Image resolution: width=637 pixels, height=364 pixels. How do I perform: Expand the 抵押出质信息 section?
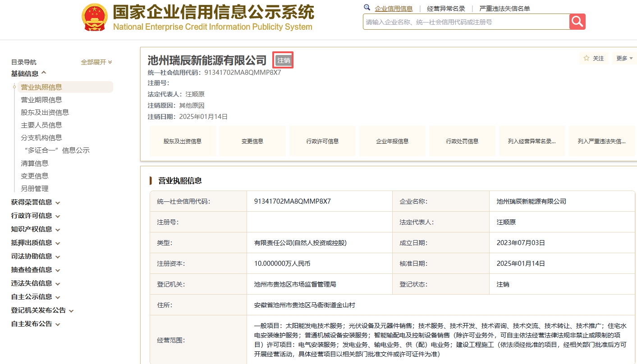pyautogui.click(x=36, y=243)
